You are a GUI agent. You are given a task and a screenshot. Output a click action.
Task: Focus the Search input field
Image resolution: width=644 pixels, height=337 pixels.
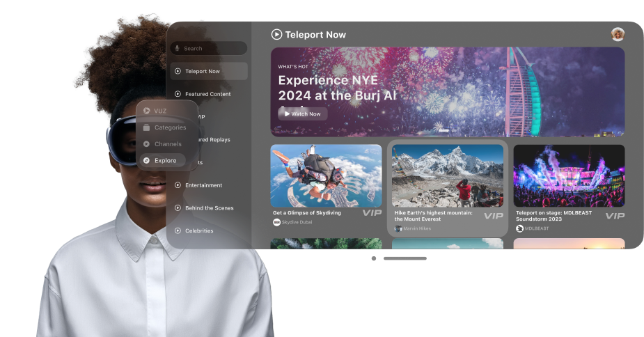tap(209, 48)
